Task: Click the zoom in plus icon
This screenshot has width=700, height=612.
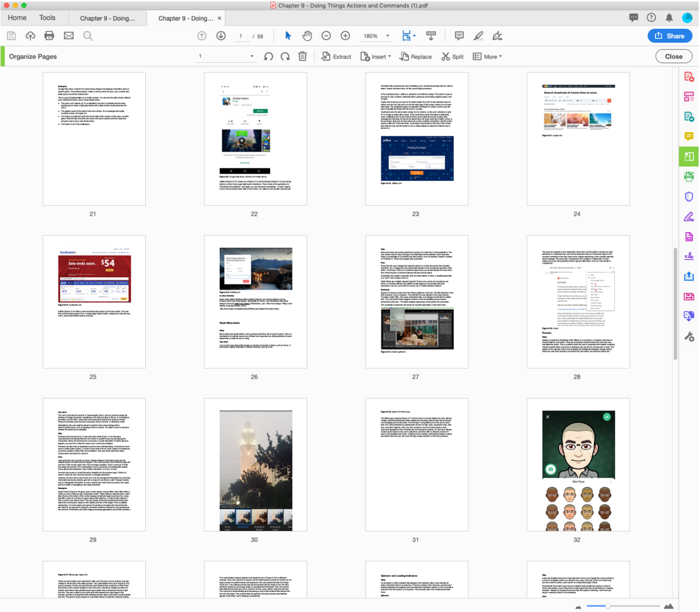Action: pyautogui.click(x=345, y=36)
